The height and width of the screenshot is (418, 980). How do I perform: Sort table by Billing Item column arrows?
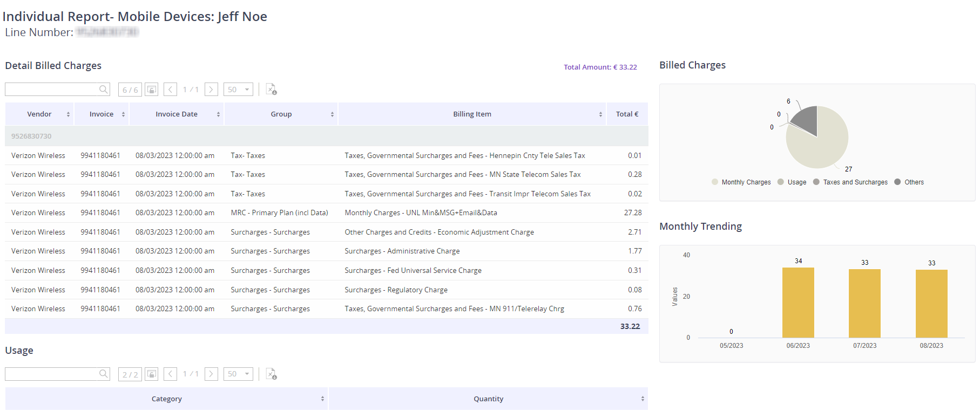click(x=600, y=114)
